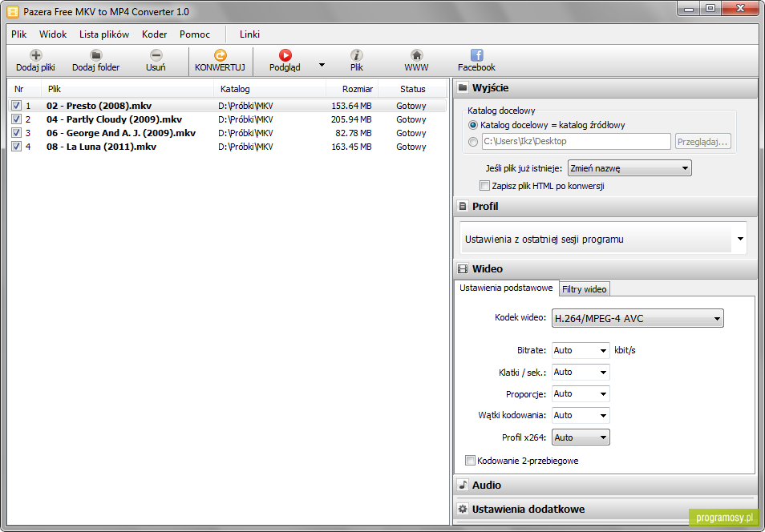The width and height of the screenshot is (765, 532).
Task: Uncheck the 04 - Partly Cloudy checkbox
Action: [17, 119]
